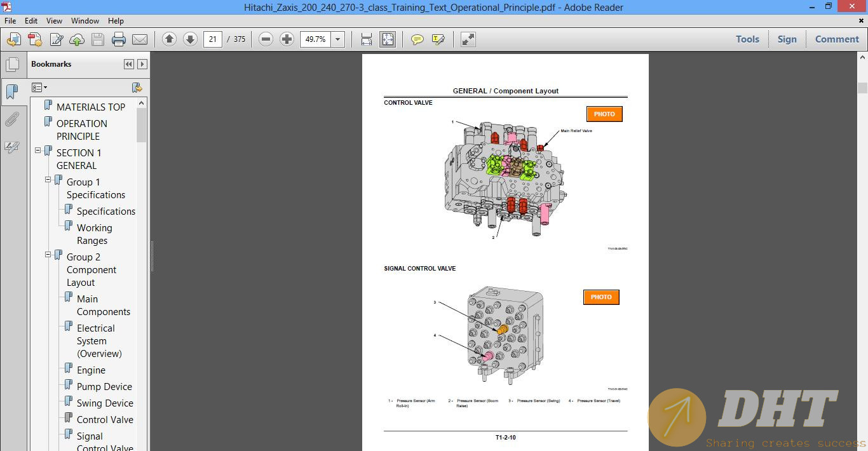This screenshot has height=451, width=868.
Task: Toggle the Bookmarks panel icon
Action: [12, 92]
